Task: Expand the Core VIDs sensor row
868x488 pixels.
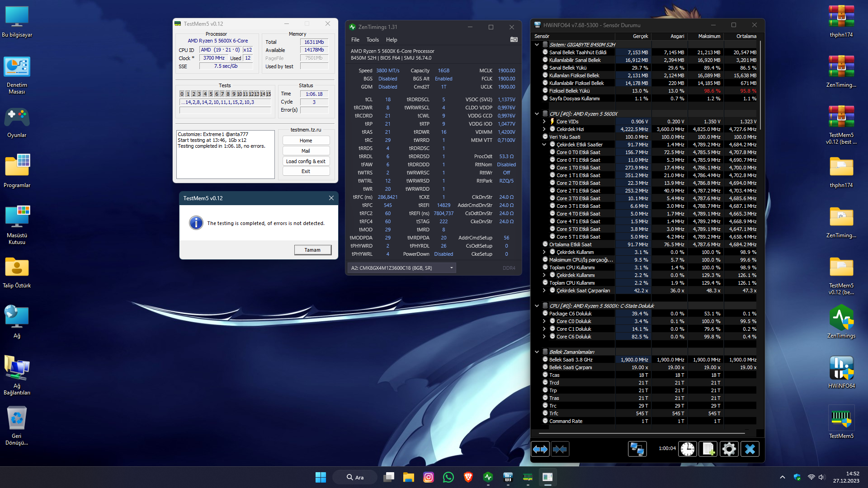Action: (x=544, y=122)
